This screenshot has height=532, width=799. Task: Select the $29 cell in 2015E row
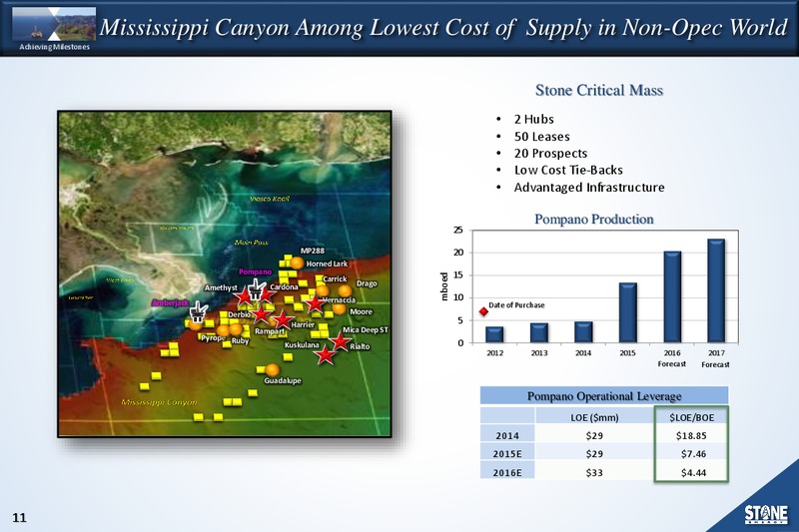tap(594, 454)
